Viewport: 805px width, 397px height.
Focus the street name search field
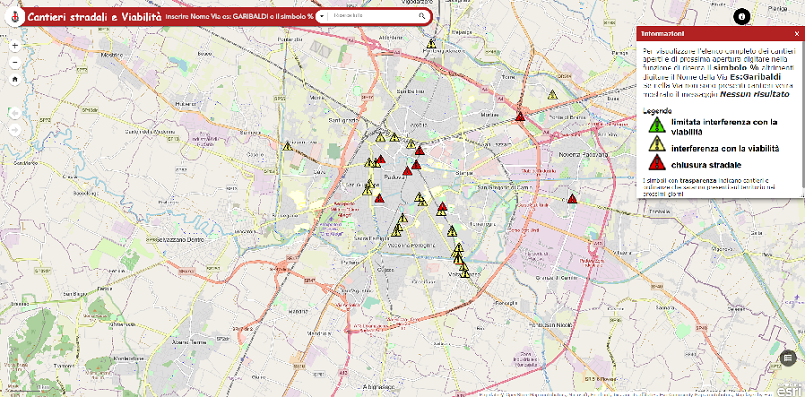click(x=374, y=16)
